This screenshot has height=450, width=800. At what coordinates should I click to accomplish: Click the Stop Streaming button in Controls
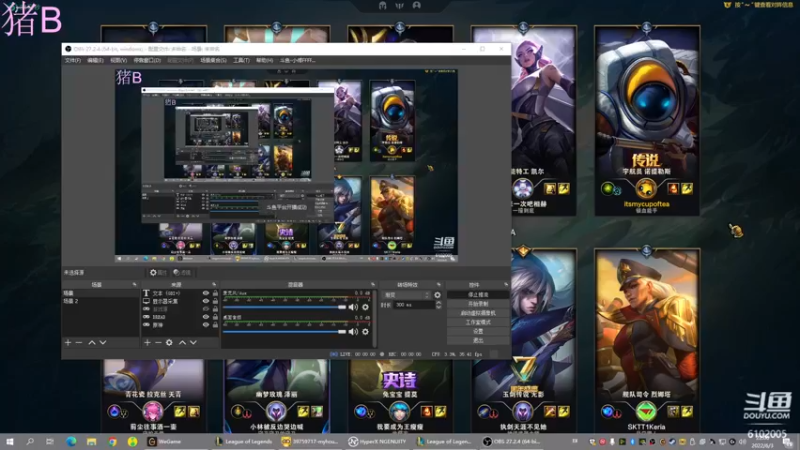pos(478,295)
